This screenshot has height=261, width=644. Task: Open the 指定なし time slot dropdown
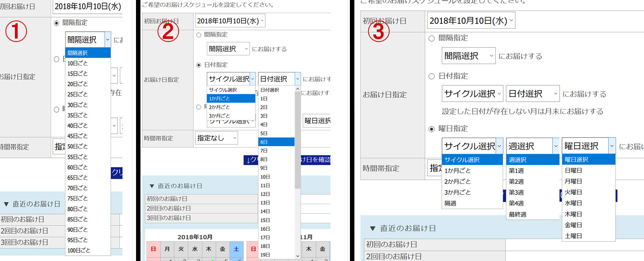tap(216, 138)
